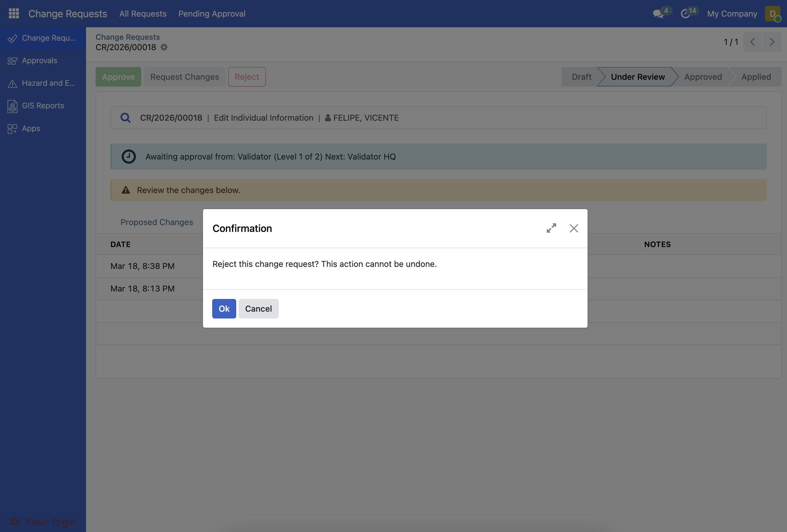The image size is (787, 532).
Task: Select the Under Review status stage
Action: 638,77
